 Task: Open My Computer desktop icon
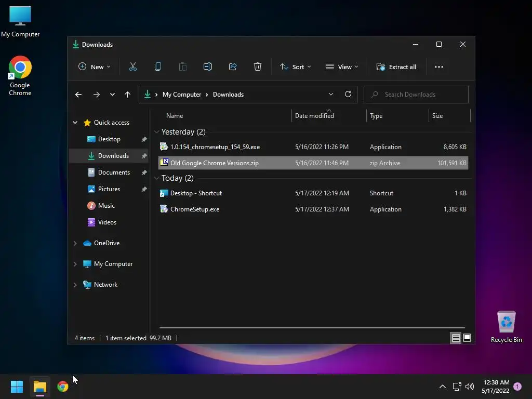coord(20,21)
